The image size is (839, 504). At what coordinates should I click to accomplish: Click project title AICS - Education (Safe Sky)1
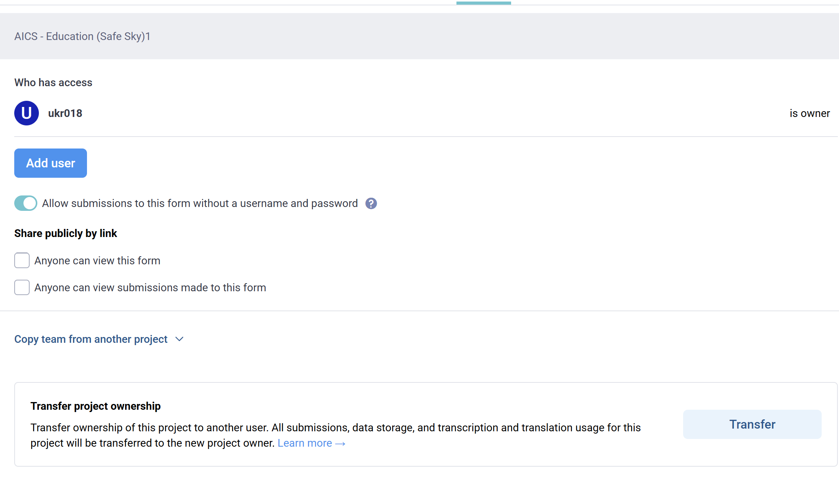tap(82, 36)
